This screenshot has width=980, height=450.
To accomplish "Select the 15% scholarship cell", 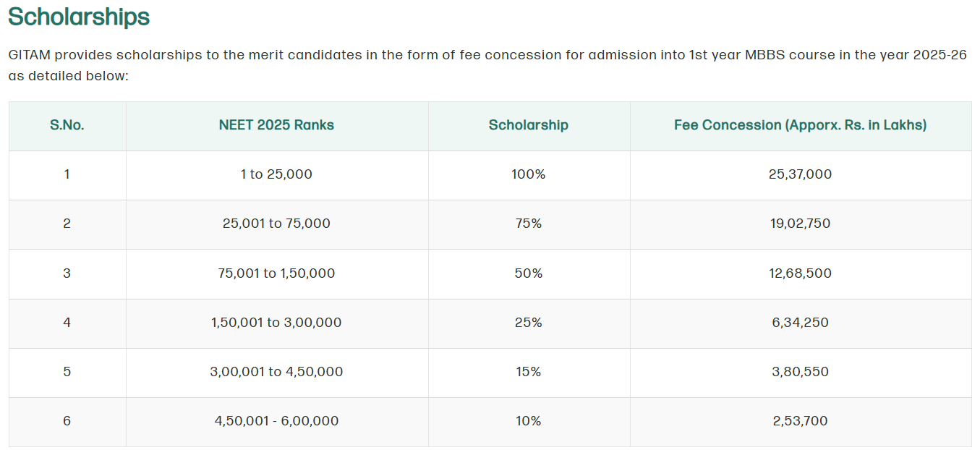I will 529,372.
